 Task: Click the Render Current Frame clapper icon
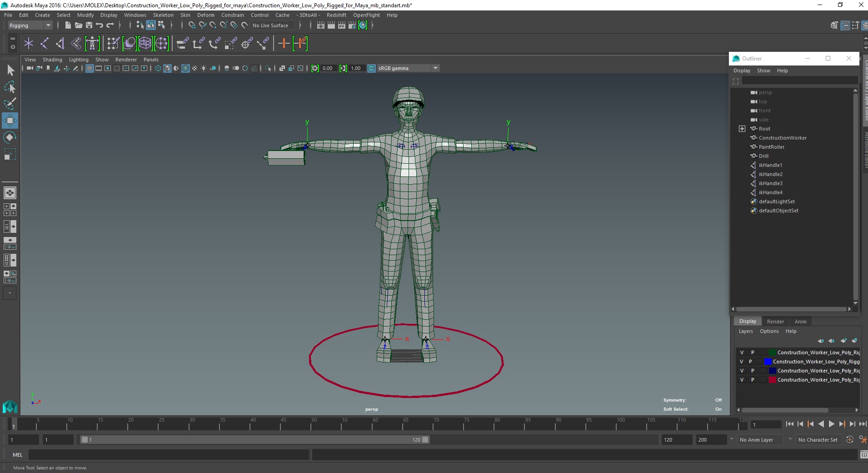(331, 25)
